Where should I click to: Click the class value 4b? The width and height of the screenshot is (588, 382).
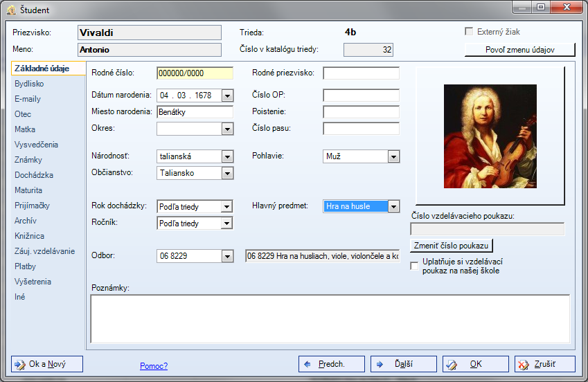click(350, 33)
